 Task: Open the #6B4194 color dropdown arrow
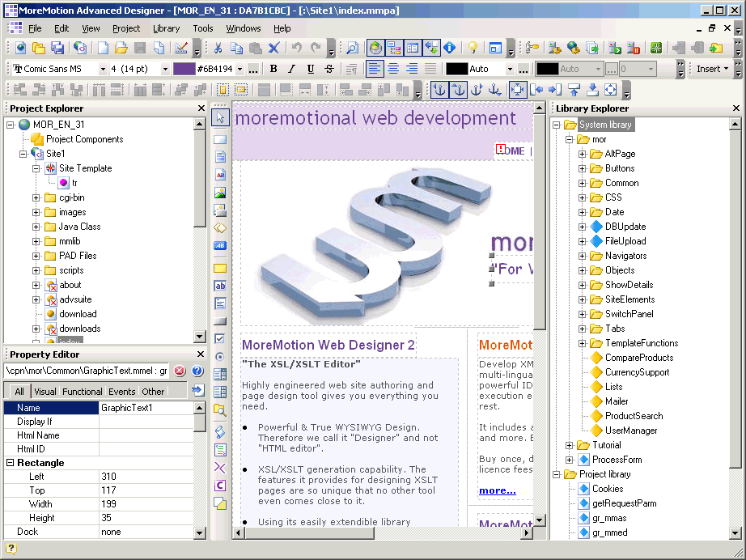pos(239,70)
